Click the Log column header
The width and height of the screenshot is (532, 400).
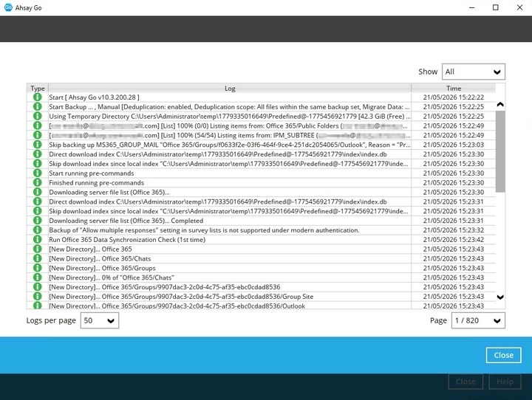click(230, 88)
